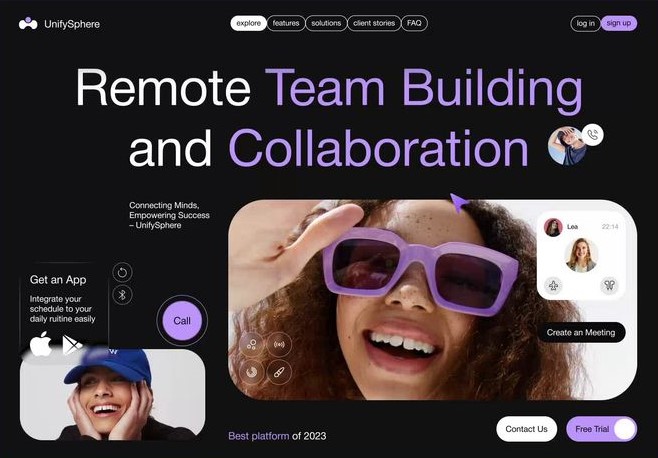Click the 'and Collaboration' headline line
The width and height of the screenshot is (658, 458).
[329, 148]
